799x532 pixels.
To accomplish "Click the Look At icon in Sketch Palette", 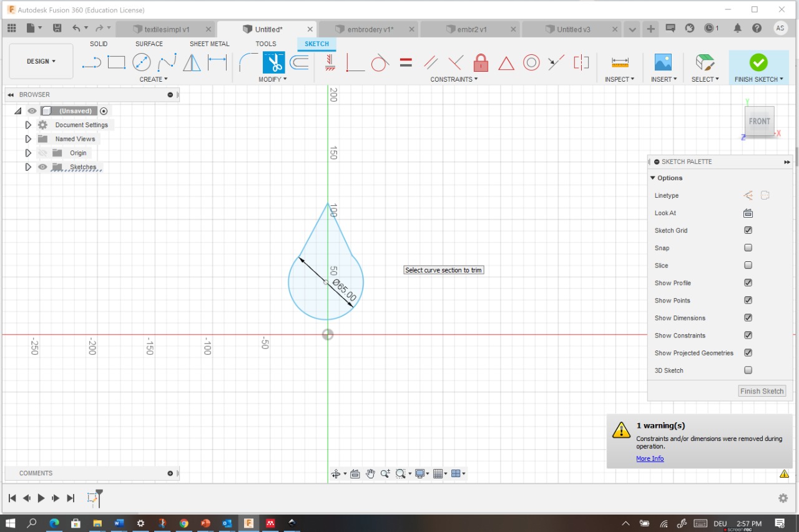I will point(748,213).
